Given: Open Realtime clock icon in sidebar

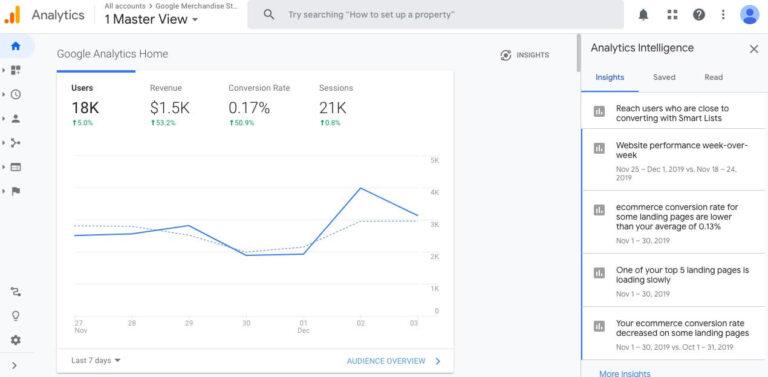Looking at the screenshot, I should tap(16, 94).
